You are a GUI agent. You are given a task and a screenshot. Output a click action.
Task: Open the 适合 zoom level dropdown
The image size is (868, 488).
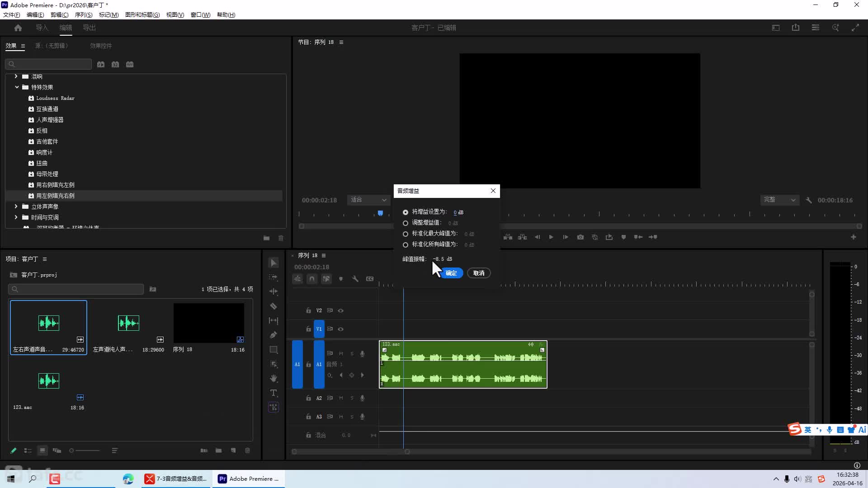368,200
